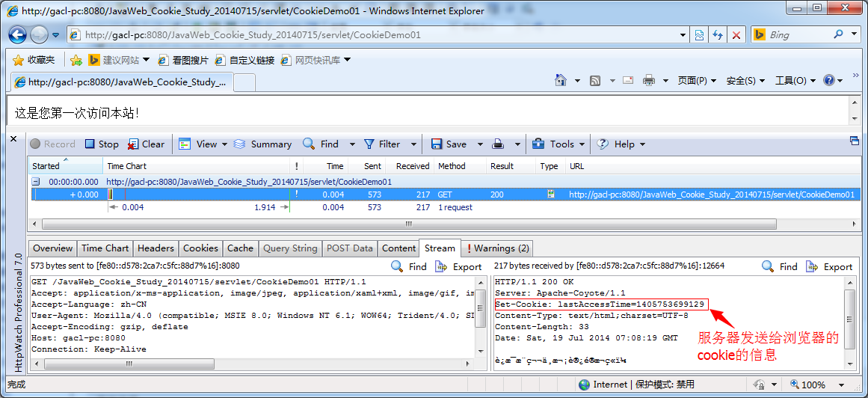Click the HttpWatch Clear button
Viewport: 868px width, 398px height.
(x=146, y=144)
